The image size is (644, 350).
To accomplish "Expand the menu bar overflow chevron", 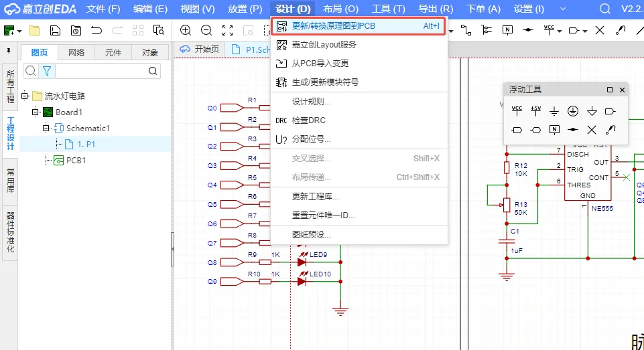I will [563, 9].
